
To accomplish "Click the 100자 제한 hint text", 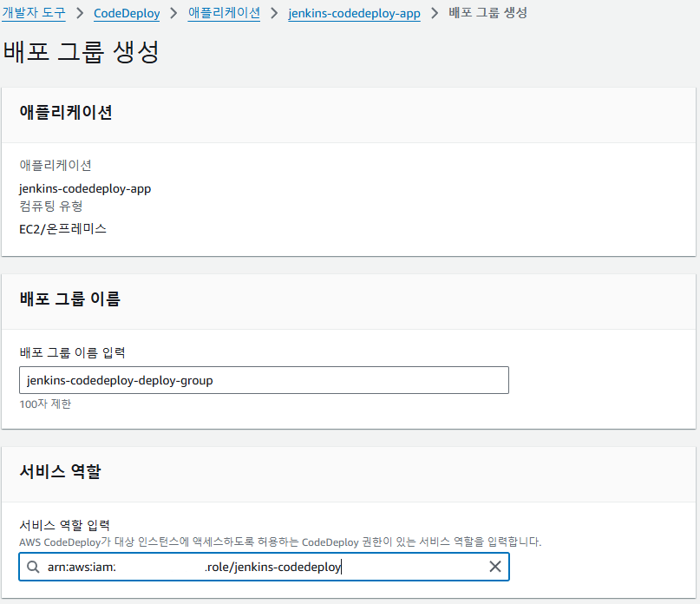I will click(x=45, y=404).
